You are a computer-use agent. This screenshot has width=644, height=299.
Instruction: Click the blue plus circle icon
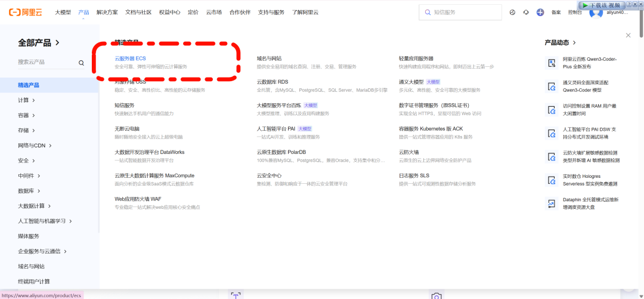(540, 13)
